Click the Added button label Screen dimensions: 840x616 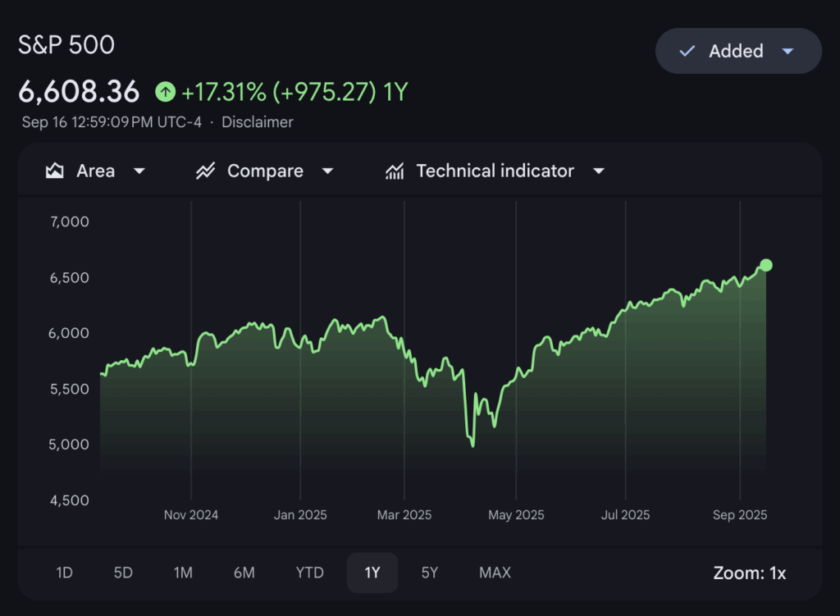(736, 51)
